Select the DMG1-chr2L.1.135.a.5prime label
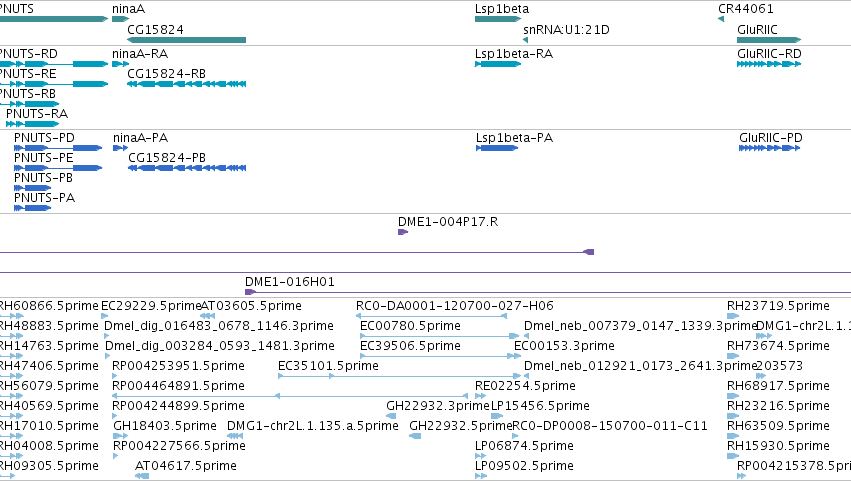The width and height of the screenshot is (851, 481). point(313,427)
